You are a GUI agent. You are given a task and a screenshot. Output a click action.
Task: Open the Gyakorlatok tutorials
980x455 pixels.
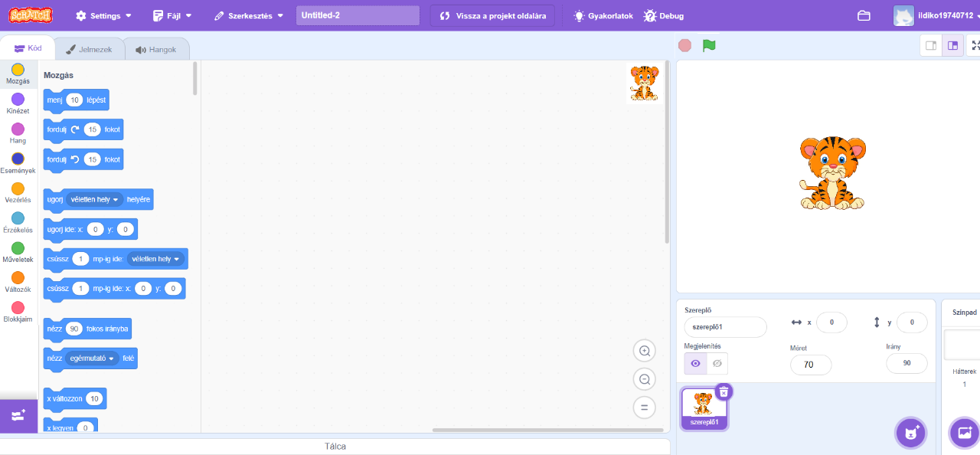pyautogui.click(x=603, y=15)
